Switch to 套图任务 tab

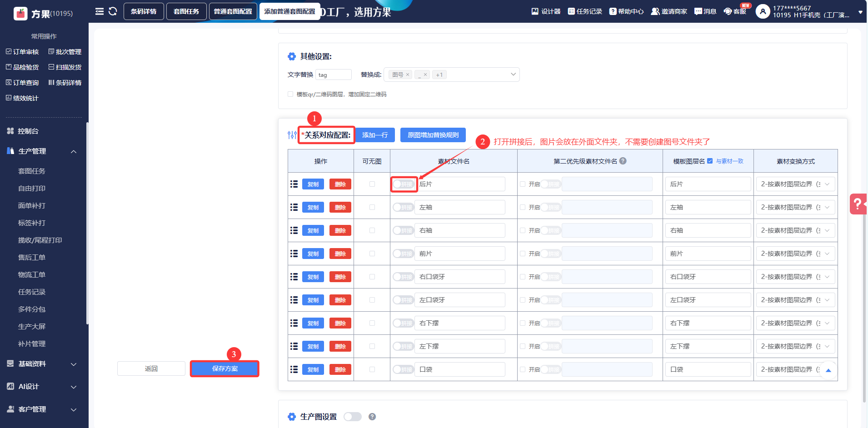186,11
